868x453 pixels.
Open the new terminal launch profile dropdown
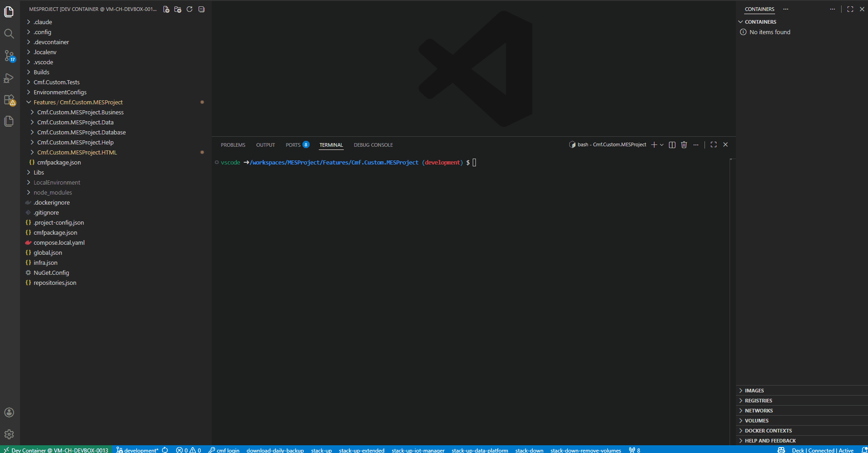tap(662, 145)
